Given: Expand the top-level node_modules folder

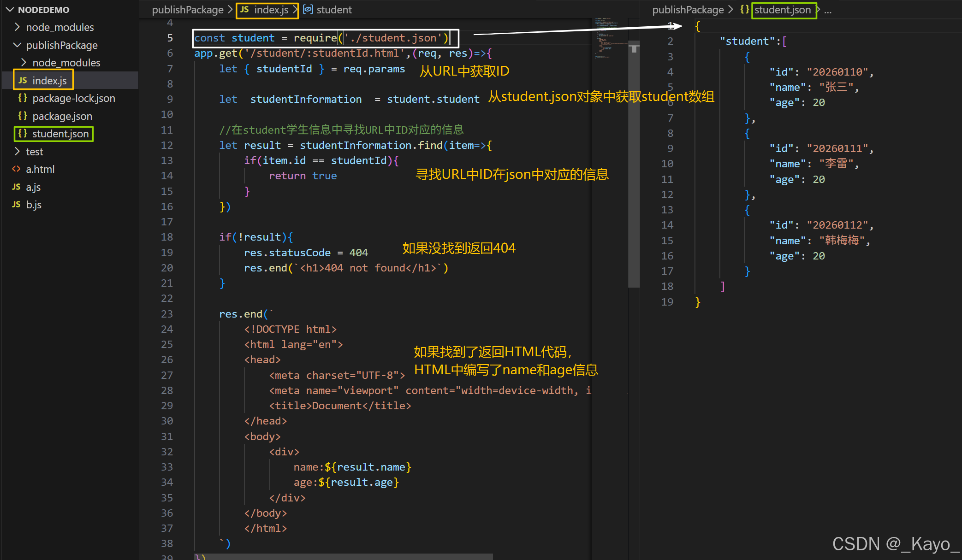Looking at the screenshot, I should (x=17, y=27).
